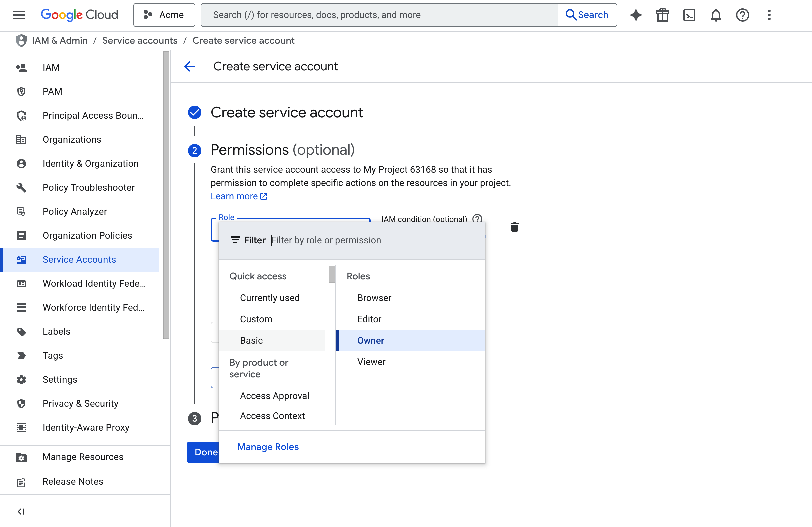Image resolution: width=812 pixels, height=527 pixels.
Task: Select Basic role category
Action: [x=272, y=340]
